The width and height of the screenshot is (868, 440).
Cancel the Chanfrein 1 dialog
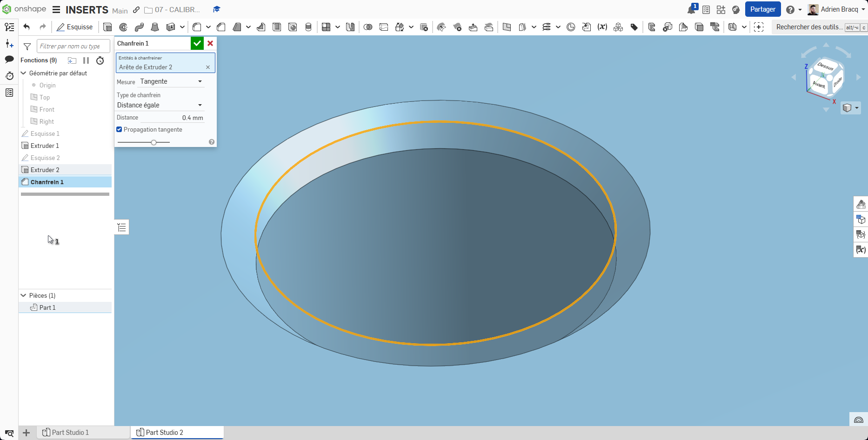click(210, 43)
